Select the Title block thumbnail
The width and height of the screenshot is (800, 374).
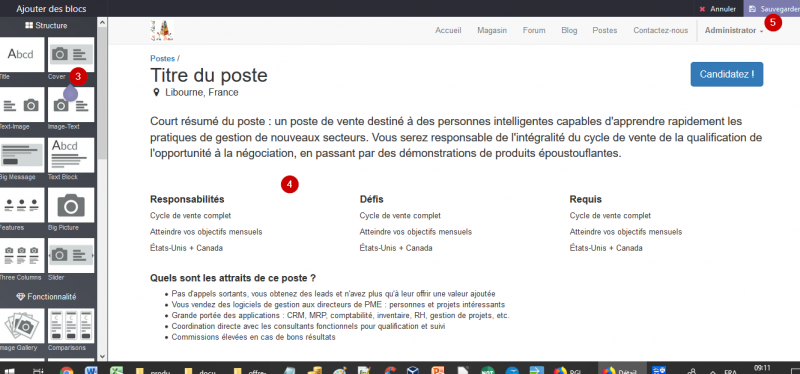coord(21,54)
